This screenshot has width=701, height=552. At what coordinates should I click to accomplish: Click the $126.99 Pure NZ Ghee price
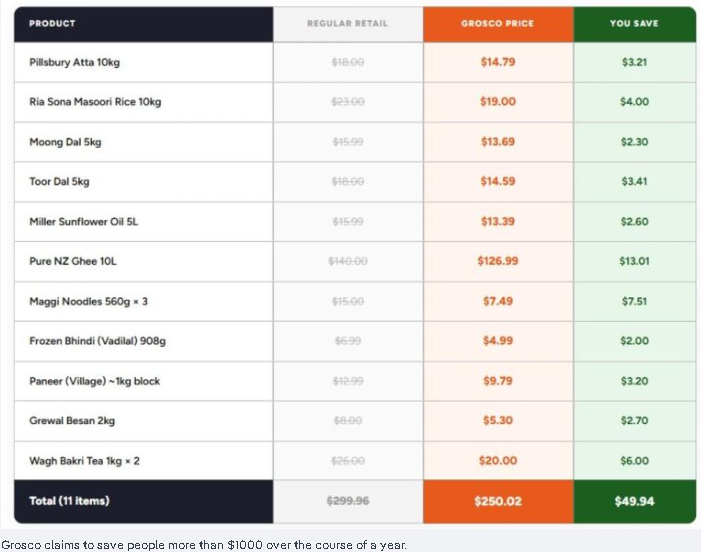point(498,261)
